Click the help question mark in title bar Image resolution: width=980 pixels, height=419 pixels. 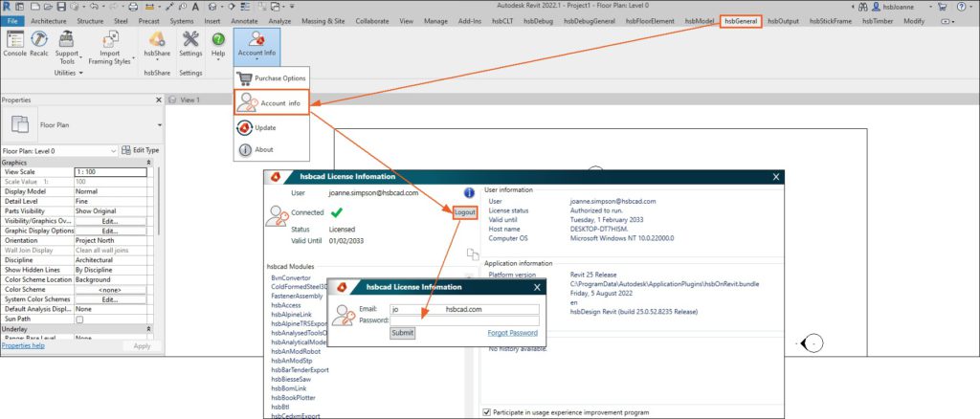pyautogui.click(x=959, y=7)
